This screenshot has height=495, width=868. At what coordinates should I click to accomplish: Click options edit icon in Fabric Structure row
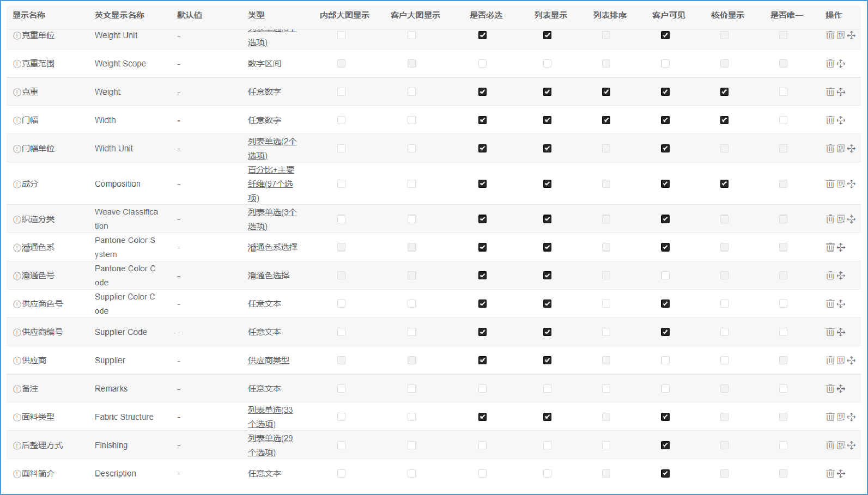pyautogui.click(x=841, y=417)
